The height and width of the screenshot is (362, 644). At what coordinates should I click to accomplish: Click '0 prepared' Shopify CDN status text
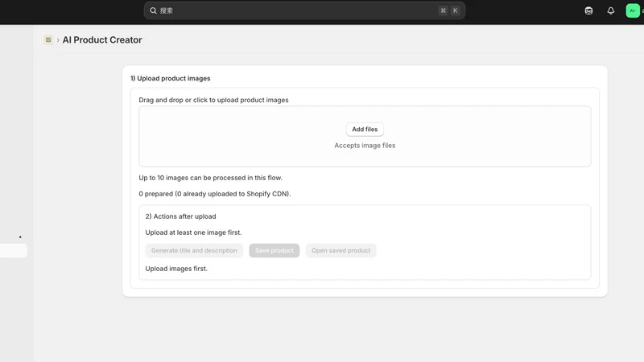point(215,194)
